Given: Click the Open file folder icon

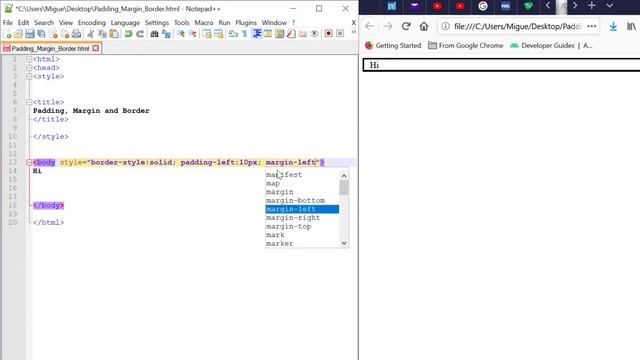Looking at the screenshot, I should (x=18, y=34).
